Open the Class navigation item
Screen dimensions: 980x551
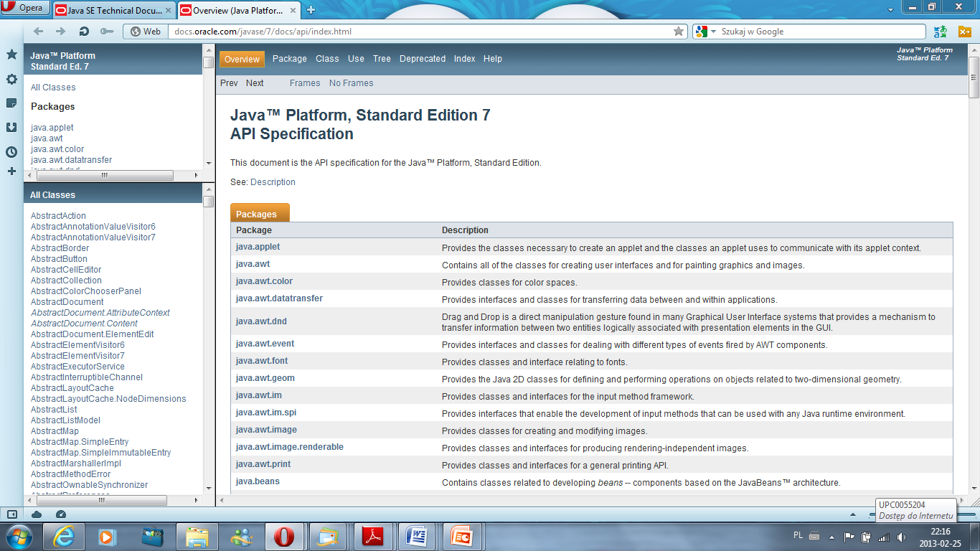click(x=327, y=59)
